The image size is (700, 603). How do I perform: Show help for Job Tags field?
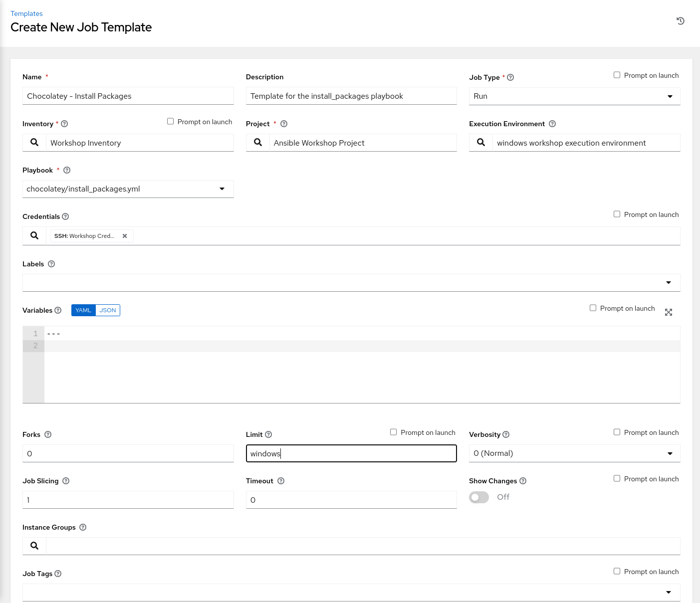click(58, 574)
